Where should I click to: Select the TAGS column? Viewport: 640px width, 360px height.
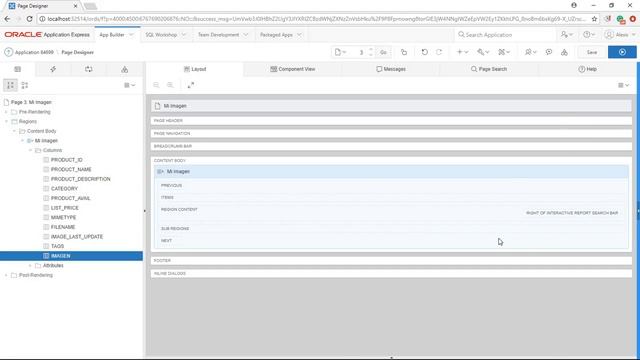[57, 246]
